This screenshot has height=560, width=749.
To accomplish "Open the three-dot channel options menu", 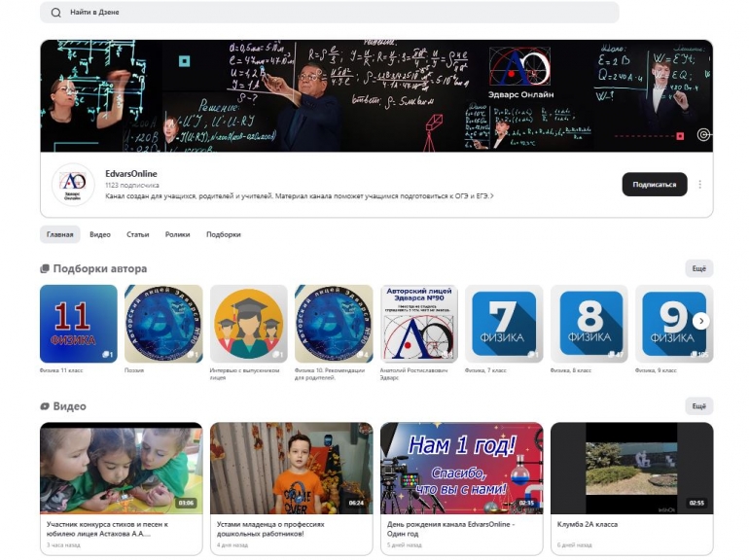I will 699,185.
